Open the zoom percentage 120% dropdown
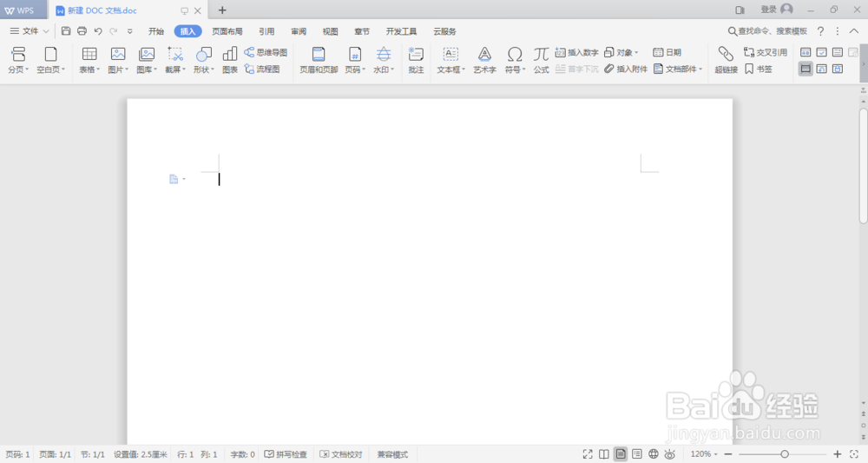 point(704,454)
